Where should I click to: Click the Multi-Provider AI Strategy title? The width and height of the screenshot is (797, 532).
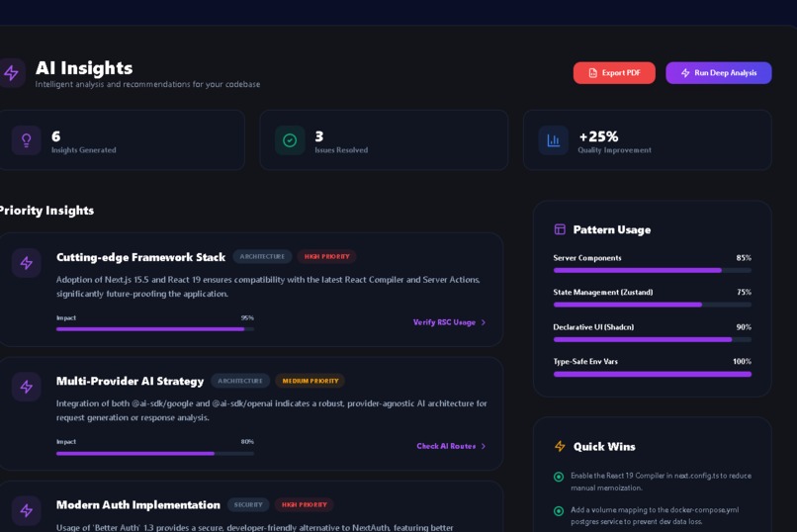tap(131, 381)
